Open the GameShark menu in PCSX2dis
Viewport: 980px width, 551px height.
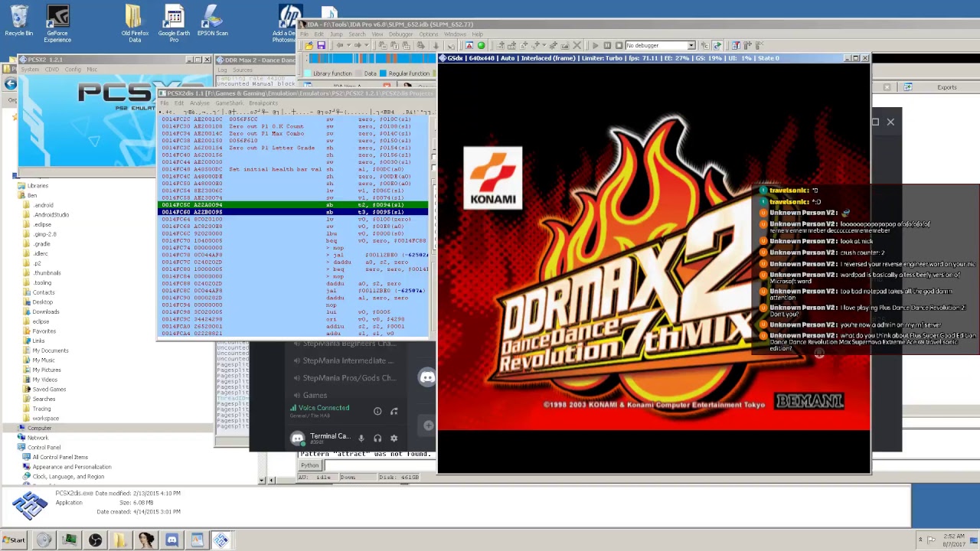(229, 103)
